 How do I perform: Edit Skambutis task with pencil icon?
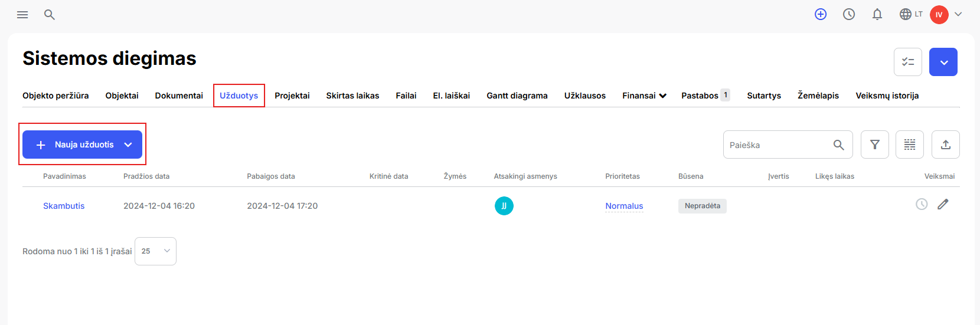[943, 204]
